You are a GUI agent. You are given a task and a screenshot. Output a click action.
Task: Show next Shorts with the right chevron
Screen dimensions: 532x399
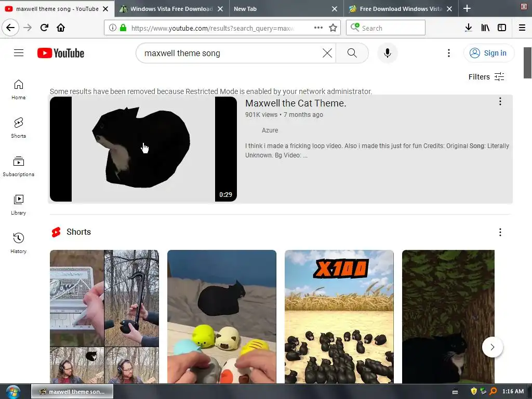coord(493,347)
